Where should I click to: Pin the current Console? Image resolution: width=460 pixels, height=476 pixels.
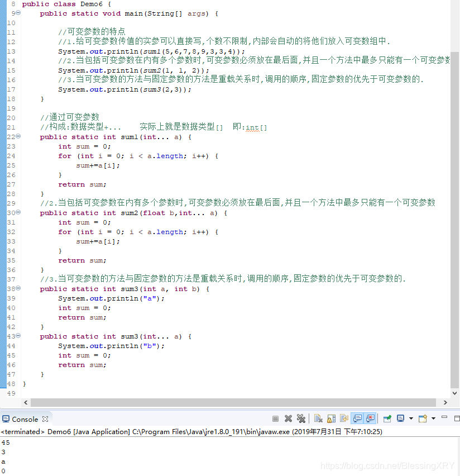[x=387, y=419]
